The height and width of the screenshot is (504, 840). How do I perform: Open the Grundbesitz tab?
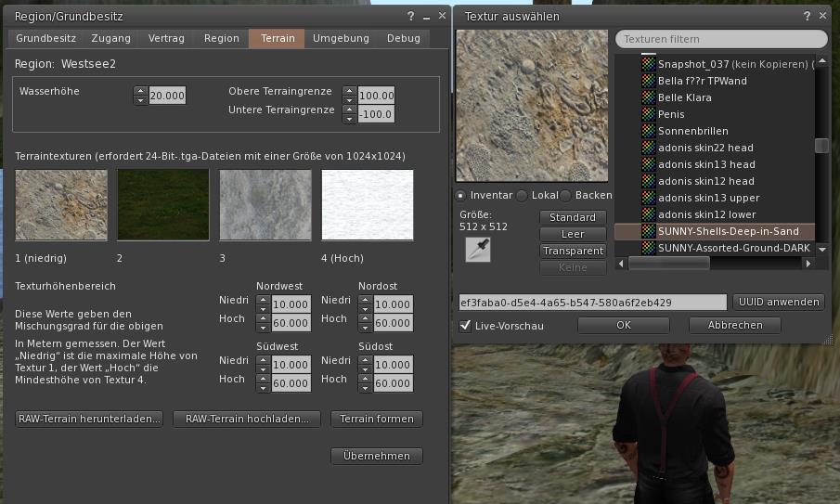44,38
